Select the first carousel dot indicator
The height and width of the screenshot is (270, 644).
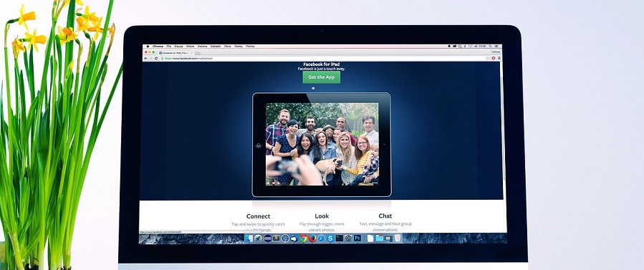[x=313, y=88]
